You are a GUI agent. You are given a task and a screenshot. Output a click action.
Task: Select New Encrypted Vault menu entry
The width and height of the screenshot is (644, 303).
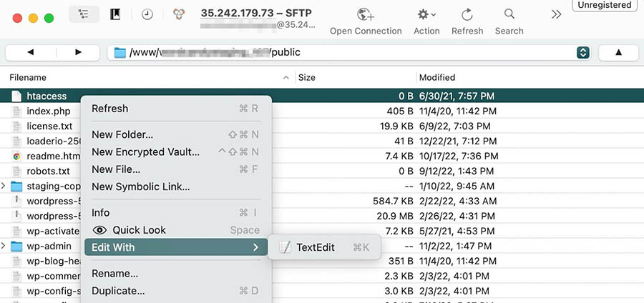145,151
